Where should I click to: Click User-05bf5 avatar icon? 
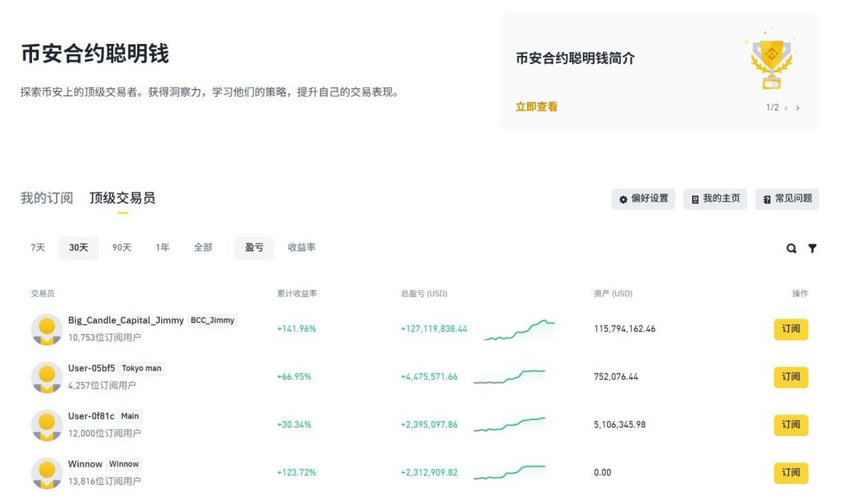point(47,377)
